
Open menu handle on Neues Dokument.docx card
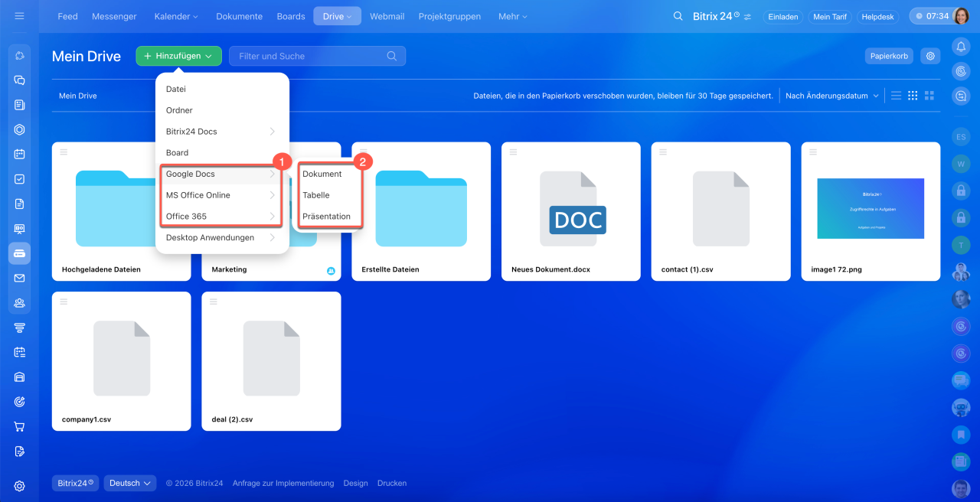513,151
